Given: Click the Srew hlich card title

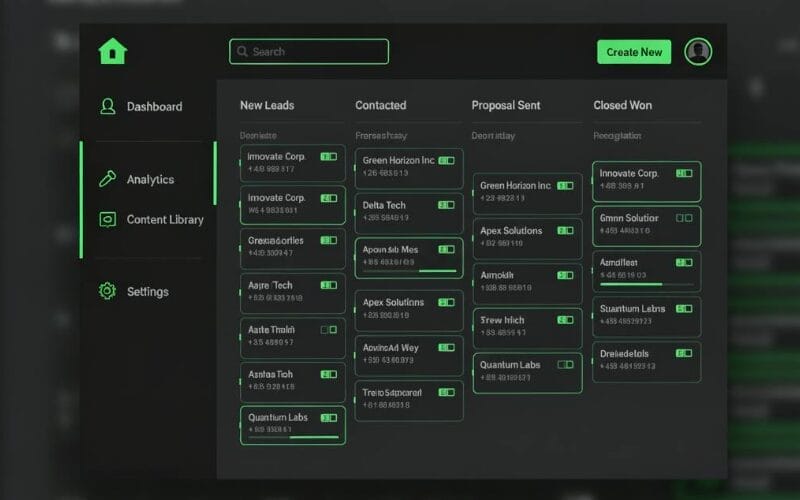Looking at the screenshot, I should (x=503, y=320).
